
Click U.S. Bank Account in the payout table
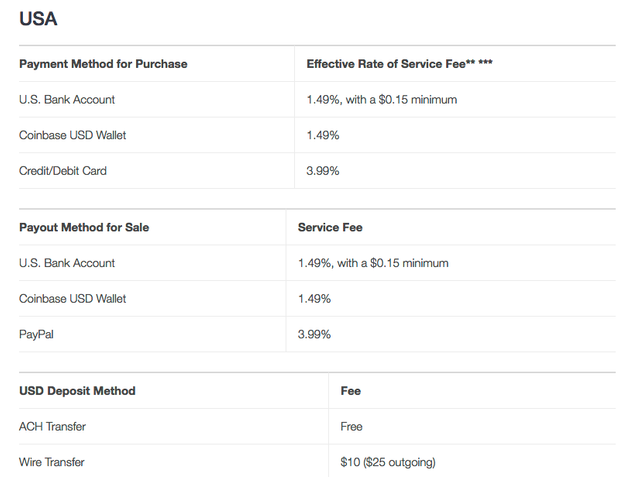[67, 263]
